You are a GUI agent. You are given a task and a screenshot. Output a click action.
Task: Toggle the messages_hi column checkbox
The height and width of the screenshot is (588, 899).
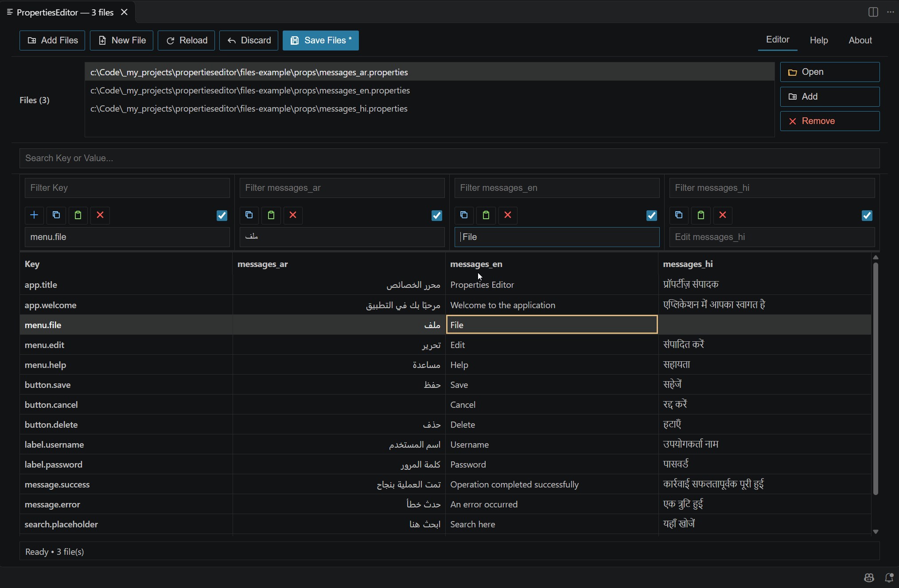coord(867,216)
